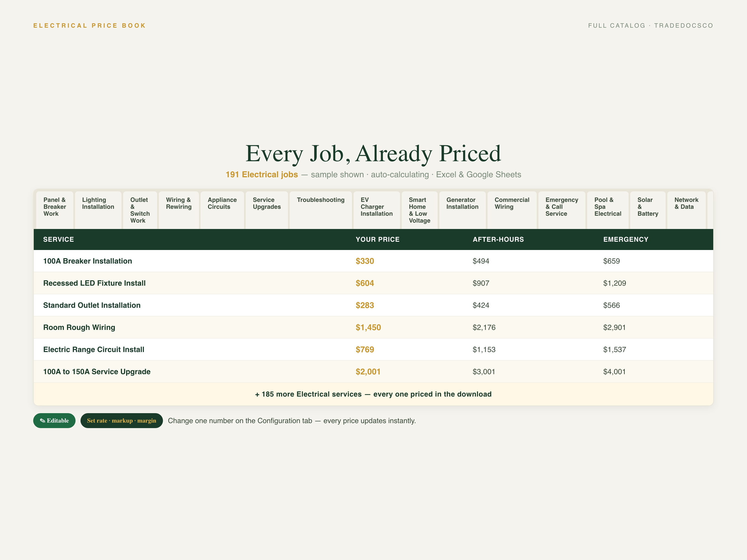Click the SERVICE column header
The image size is (747, 560).
coord(58,239)
